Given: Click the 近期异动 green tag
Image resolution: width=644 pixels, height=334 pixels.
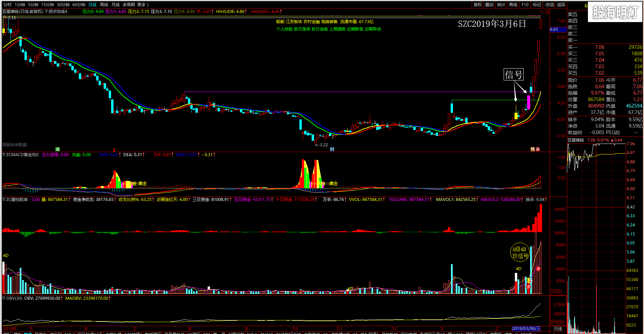Looking at the screenshot, I should [372, 29].
